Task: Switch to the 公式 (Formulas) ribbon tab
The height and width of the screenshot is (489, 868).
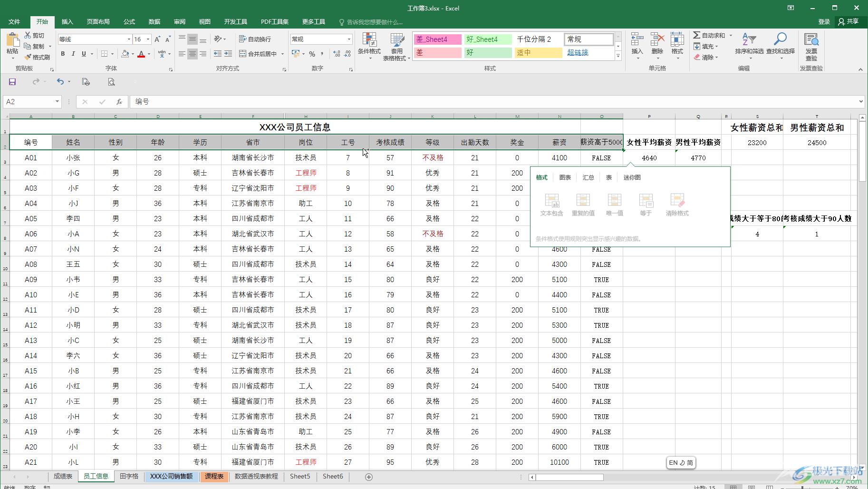Action: 129,22
